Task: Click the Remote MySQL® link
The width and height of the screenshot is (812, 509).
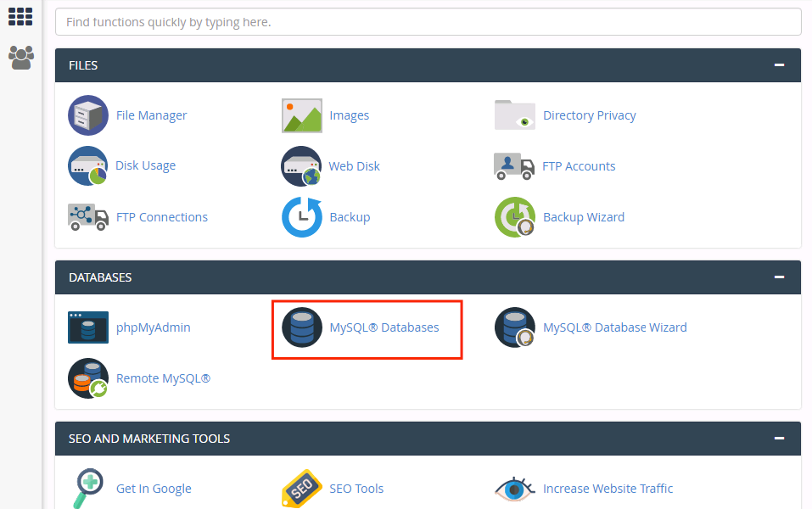Action: (x=163, y=378)
